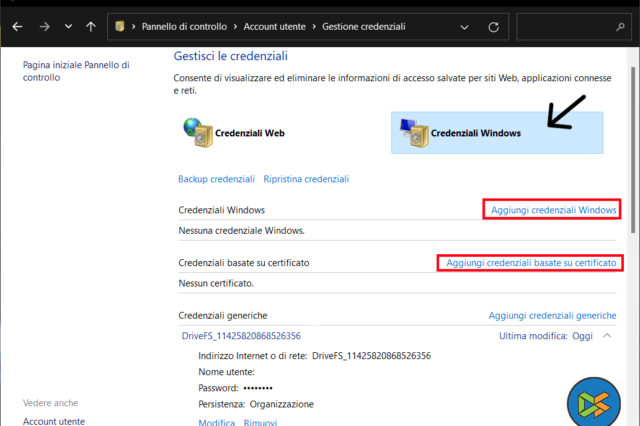Screen dimensions: 640x426
Task: Click the vertical scrollbar thumb
Action: 633,150
